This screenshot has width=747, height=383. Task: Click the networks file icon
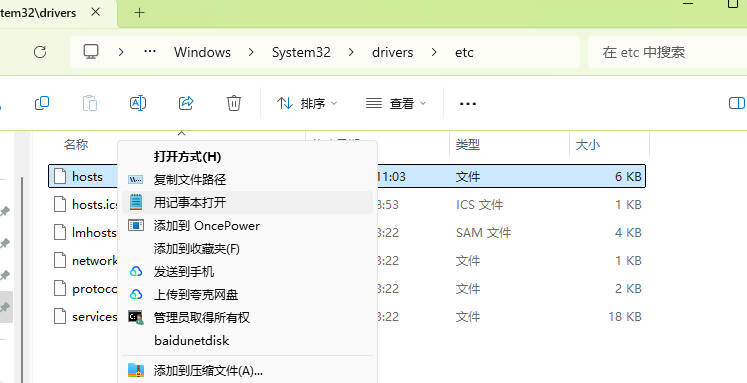click(x=60, y=261)
